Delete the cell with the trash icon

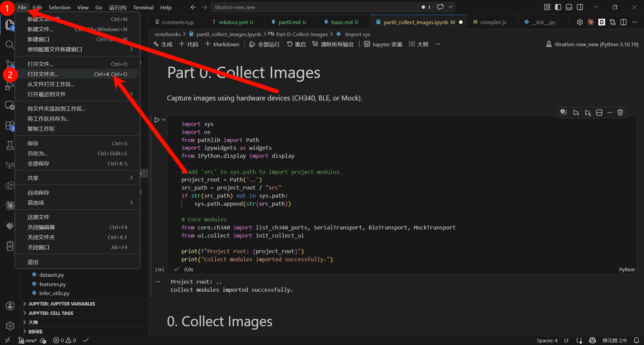click(620, 113)
